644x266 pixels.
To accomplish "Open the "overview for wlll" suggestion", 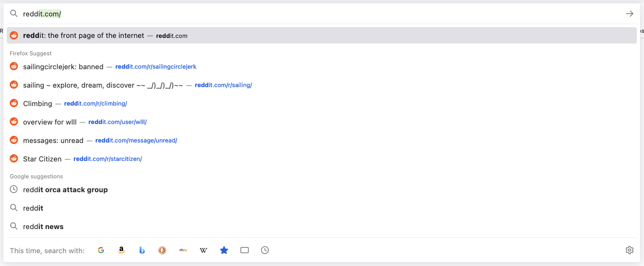I will click(321, 122).
